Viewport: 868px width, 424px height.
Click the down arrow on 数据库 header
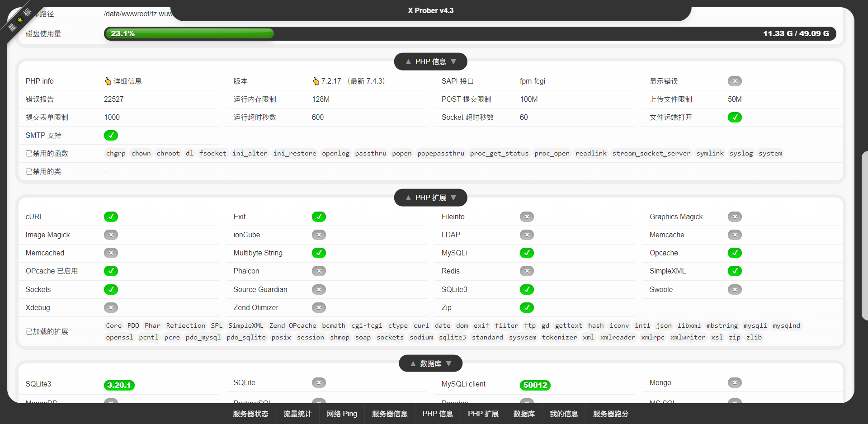coord(449,363)
